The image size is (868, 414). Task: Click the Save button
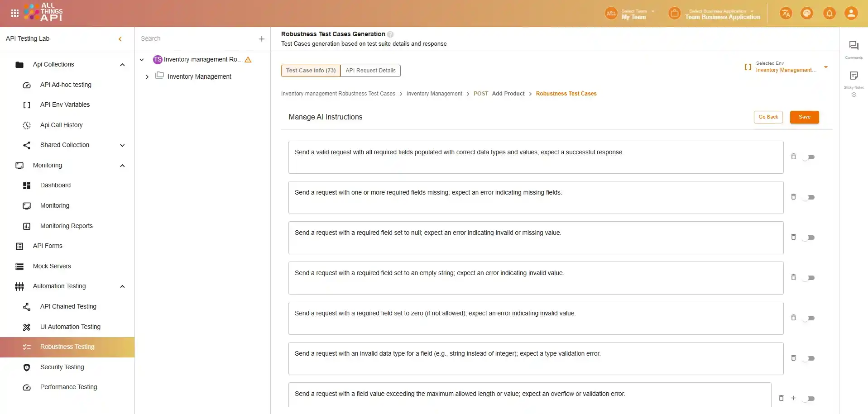(804, 117)
